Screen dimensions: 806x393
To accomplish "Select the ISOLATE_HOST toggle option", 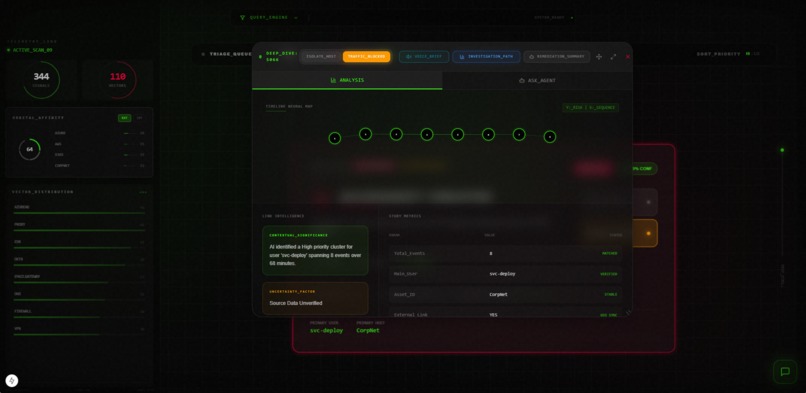I will pos(321,57).
